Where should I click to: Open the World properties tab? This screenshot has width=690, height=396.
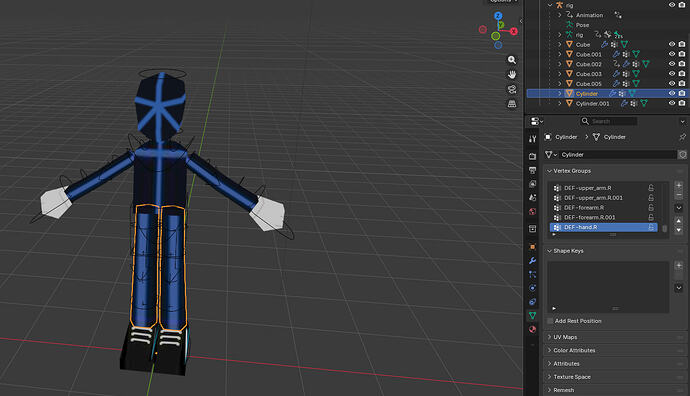pos(532,211)
